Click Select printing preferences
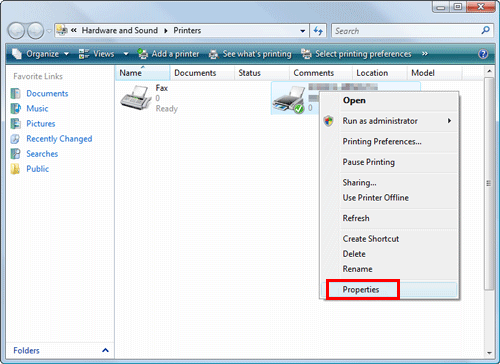 click(x=356, y=54)
